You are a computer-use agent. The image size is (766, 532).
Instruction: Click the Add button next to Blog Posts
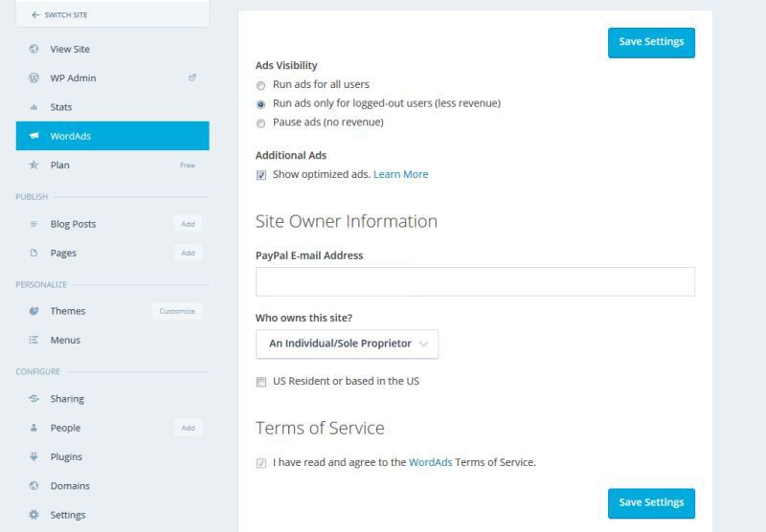188,224
